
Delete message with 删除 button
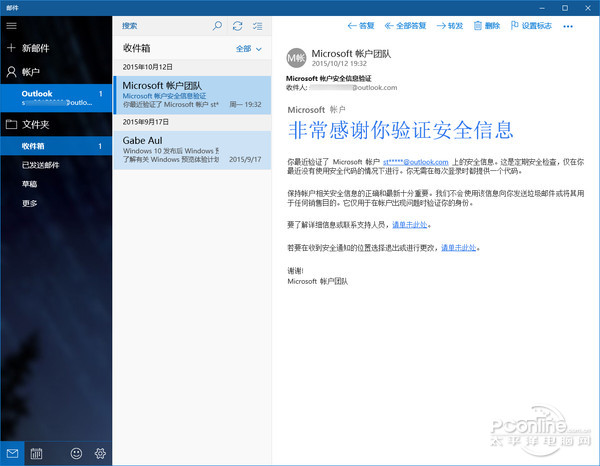pos(487,26)
